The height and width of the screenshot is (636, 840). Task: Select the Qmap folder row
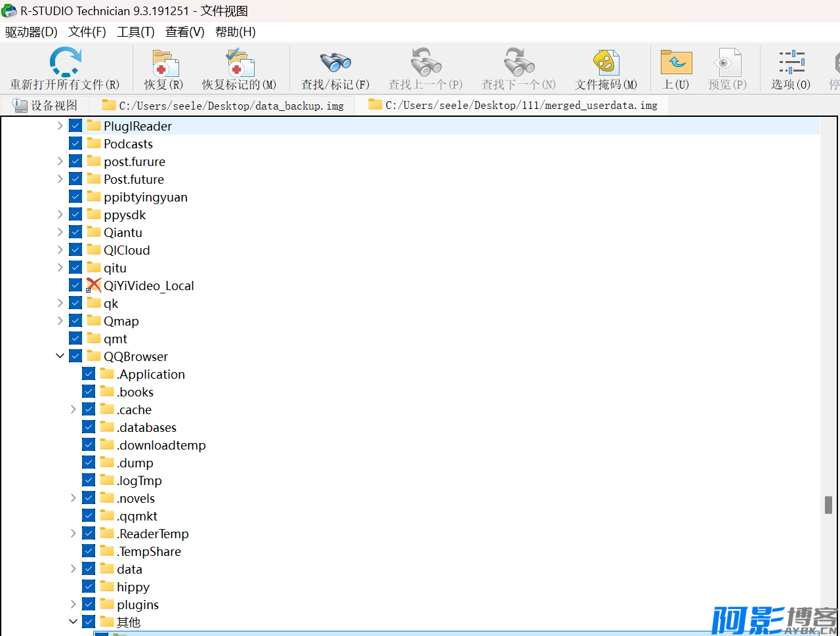tap(121, 320)
